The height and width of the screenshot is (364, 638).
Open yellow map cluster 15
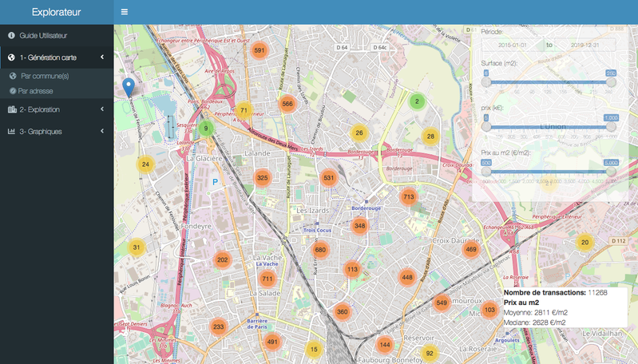(314, 349)
